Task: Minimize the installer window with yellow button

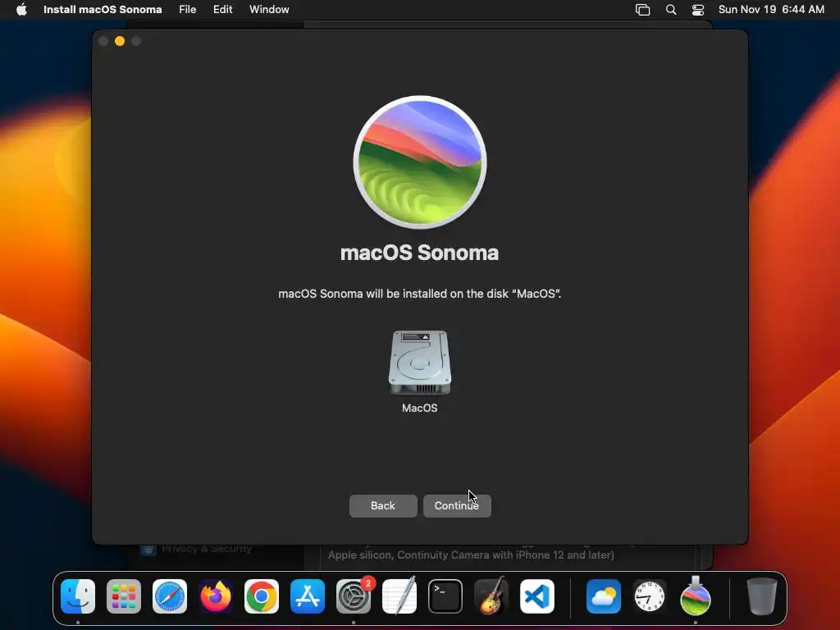Action: click(x=120, y=41)
